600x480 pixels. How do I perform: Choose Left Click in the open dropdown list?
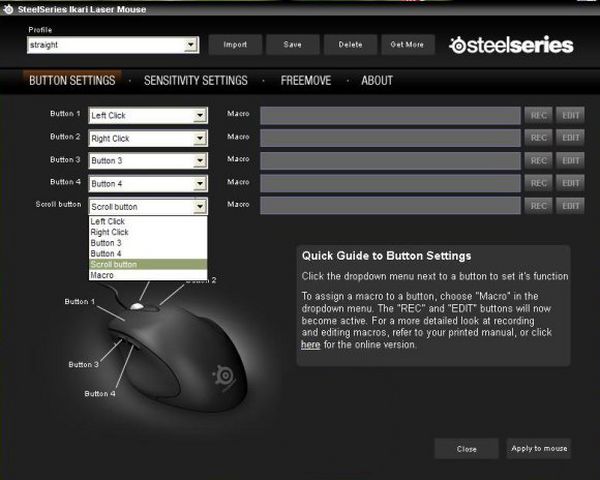pos(108,221)
